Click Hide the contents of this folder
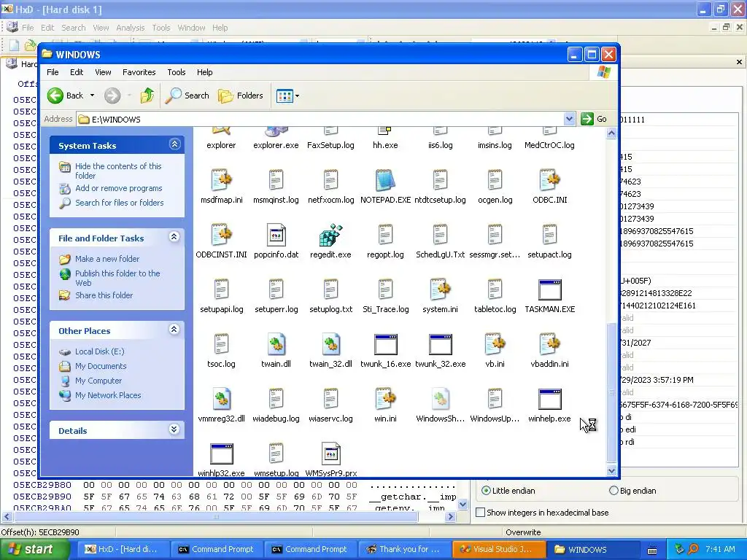The image size is (747, 560). (118, 171)
